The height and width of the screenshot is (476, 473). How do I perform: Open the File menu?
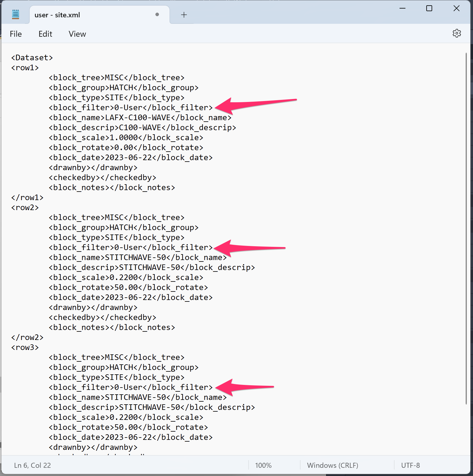pyautogui.click(x=16, y=34)
